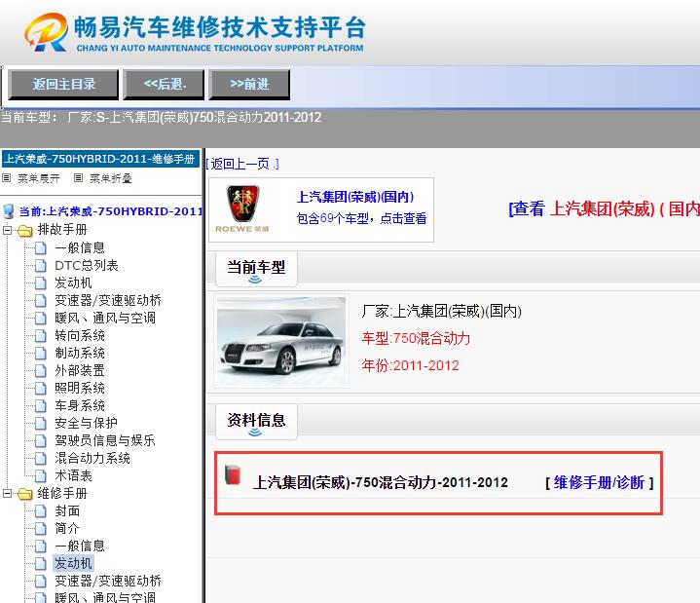Click page icon beside 一般信息 in 排故手册

pos(41,248)
